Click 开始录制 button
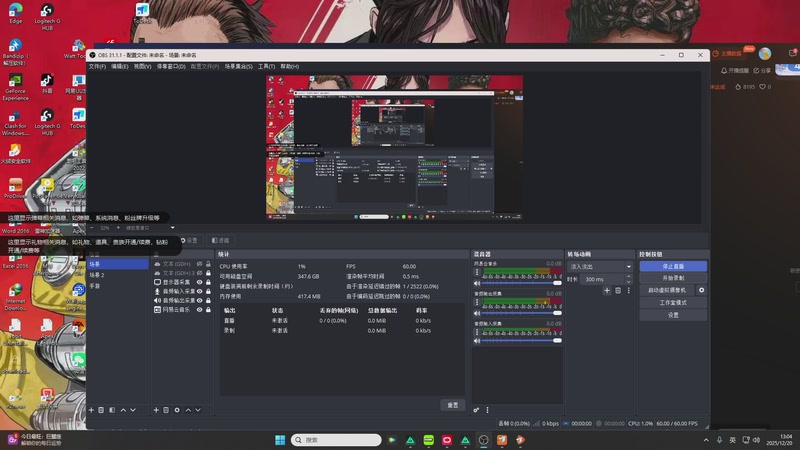 pyautogui.click(x=673, y=278)
